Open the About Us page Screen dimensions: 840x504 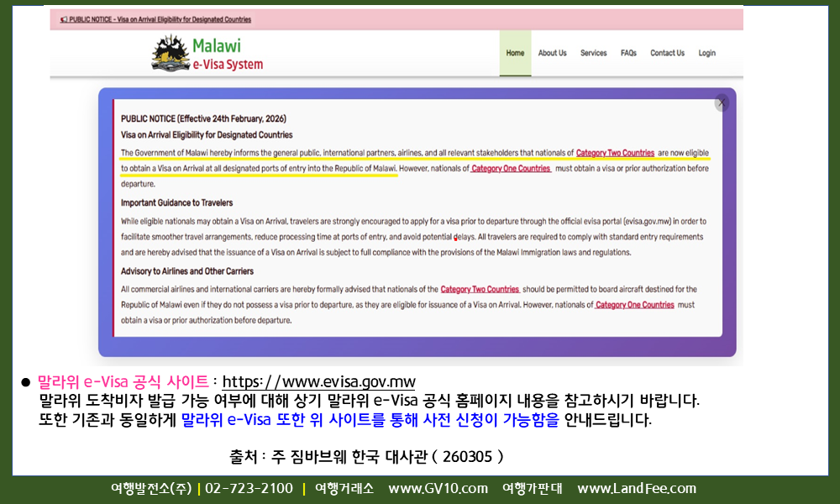point(552,53)
